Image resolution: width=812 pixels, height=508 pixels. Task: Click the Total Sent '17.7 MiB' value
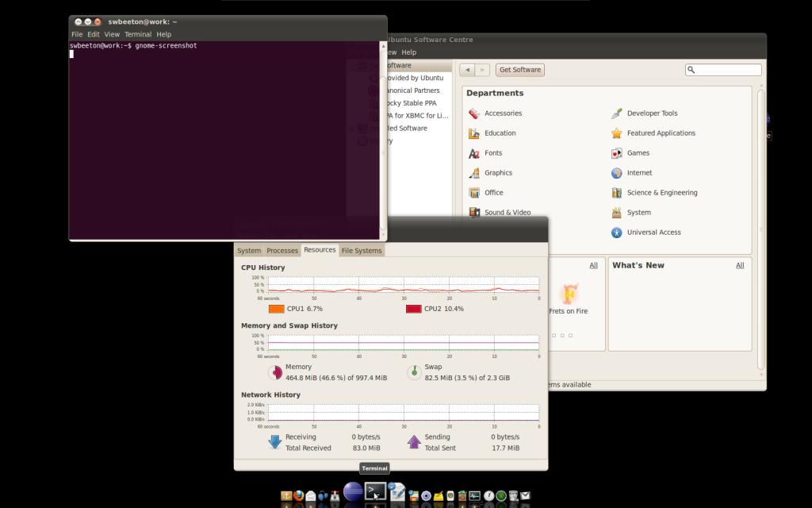click(505, 448)
